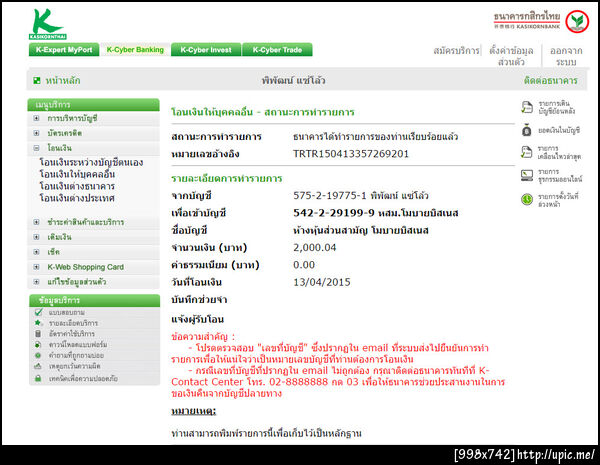Switch to K-Expert MyPort tab
The height and width of the screenshot is (465, 600).
point(64,50)
